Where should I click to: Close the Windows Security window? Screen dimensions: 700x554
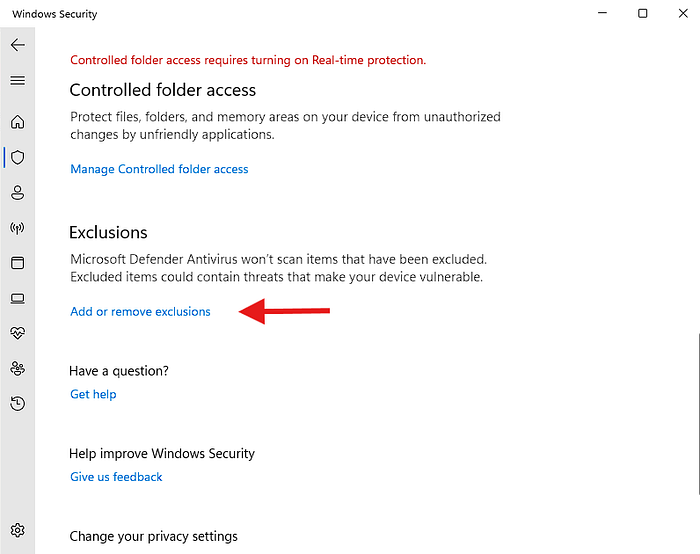[x=683, y=13]
